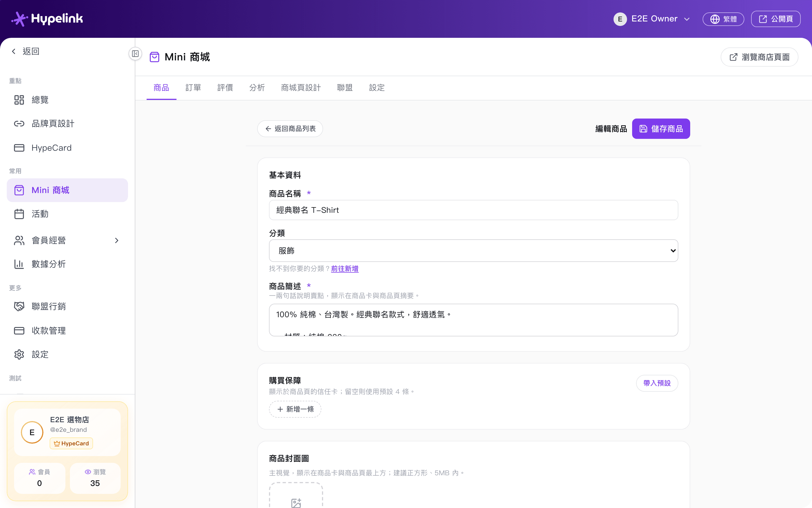Click the 設定 gear icon in sidebar

pyautogui.click(x=19, y=354)
